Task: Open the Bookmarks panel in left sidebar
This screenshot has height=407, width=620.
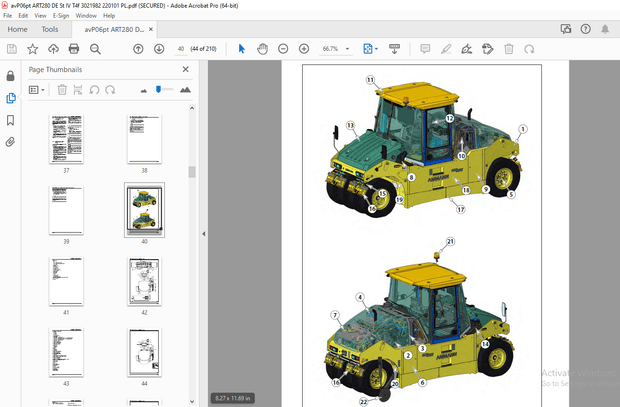Action: coord(10,120)
